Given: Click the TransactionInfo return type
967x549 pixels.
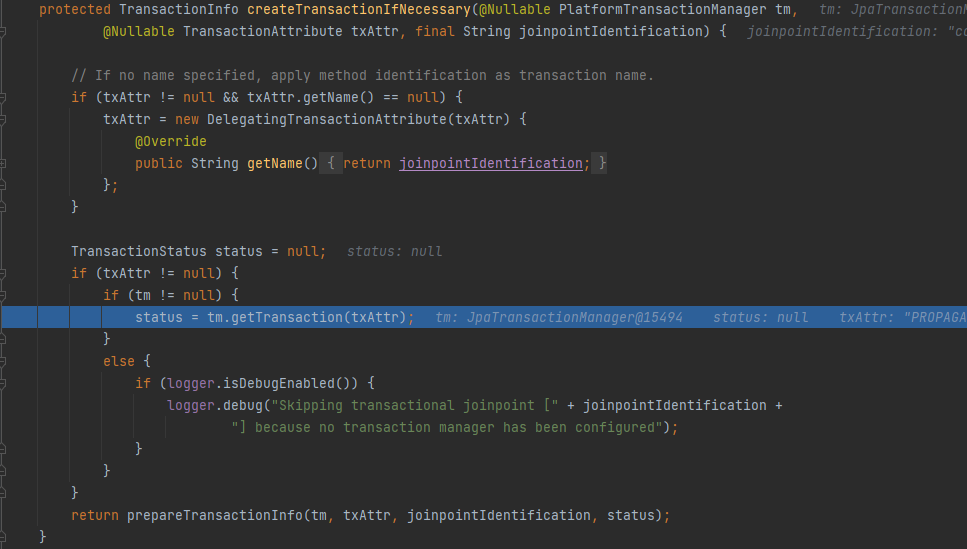Looking at the screenshot, I should pyautogui.click(x=179, y=10).
